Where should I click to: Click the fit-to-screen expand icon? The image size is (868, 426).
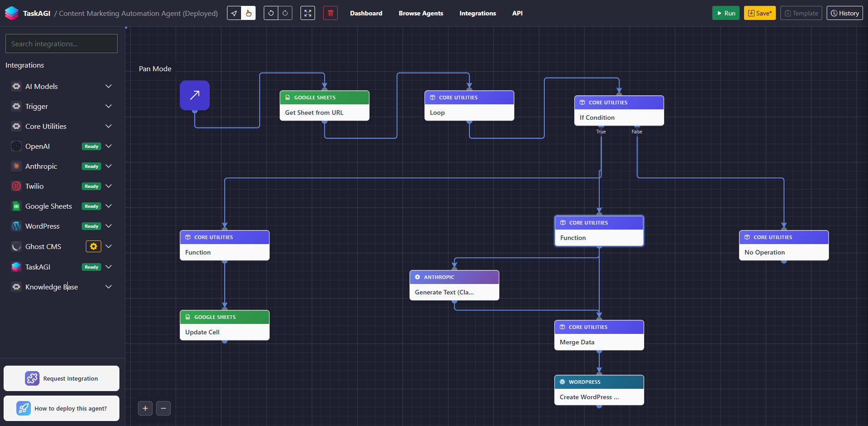pyautogui.click(x=308, y=13)
